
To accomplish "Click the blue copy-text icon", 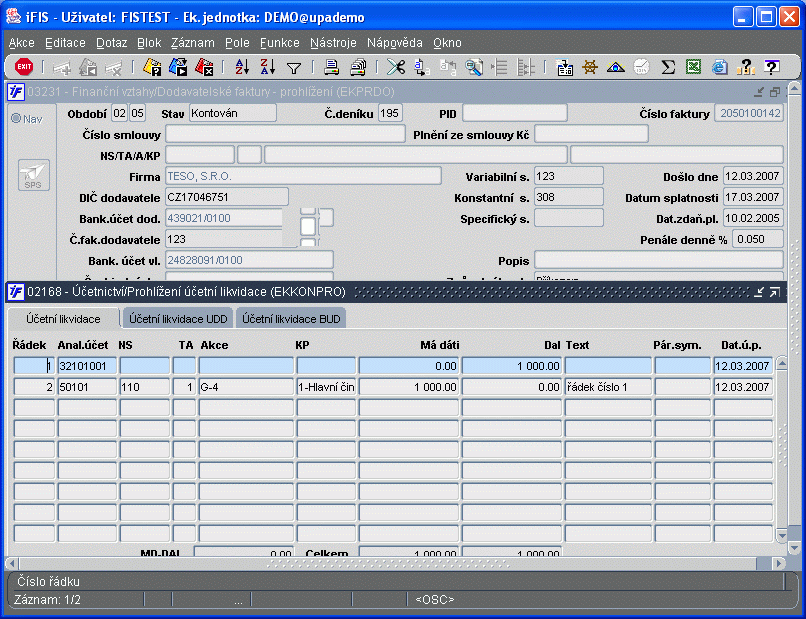I will 422,67.
